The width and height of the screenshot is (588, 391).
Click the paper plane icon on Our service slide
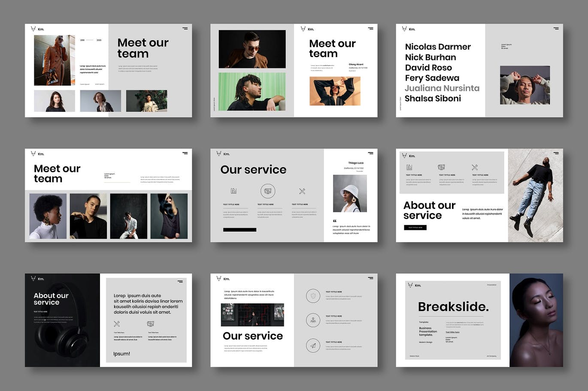point(313,346)
